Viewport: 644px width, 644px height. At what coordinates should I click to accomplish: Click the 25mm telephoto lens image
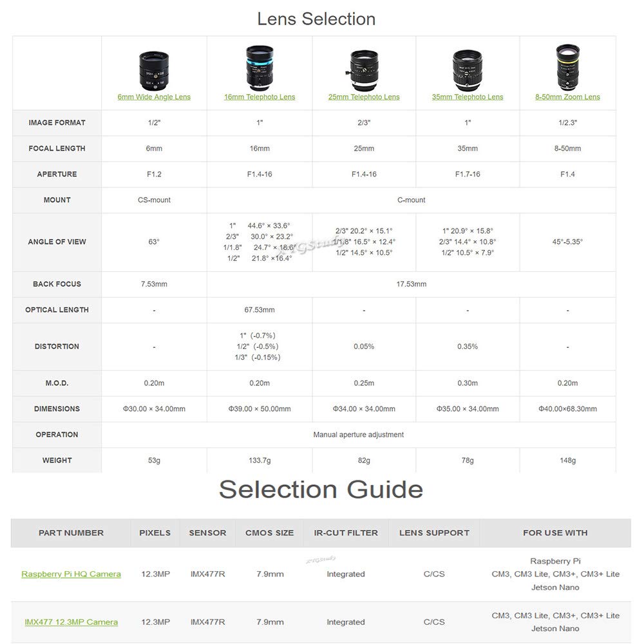[x=364, y=68]
